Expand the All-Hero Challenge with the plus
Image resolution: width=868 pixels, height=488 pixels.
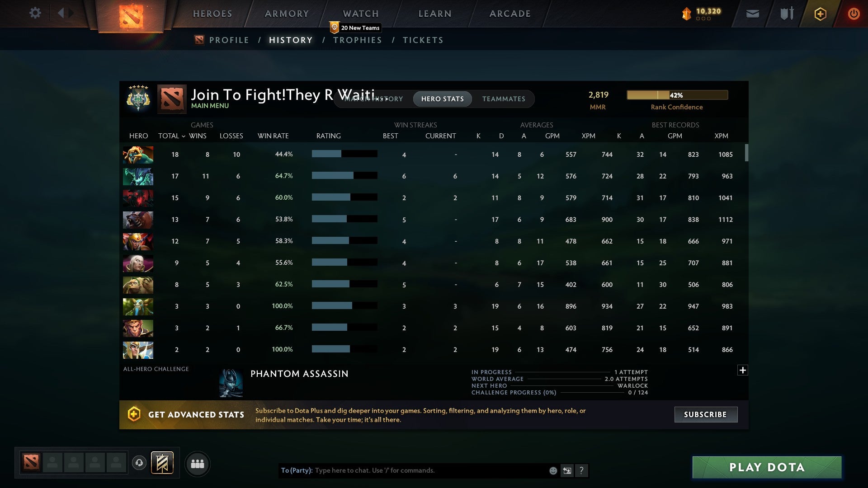[743, 370]
